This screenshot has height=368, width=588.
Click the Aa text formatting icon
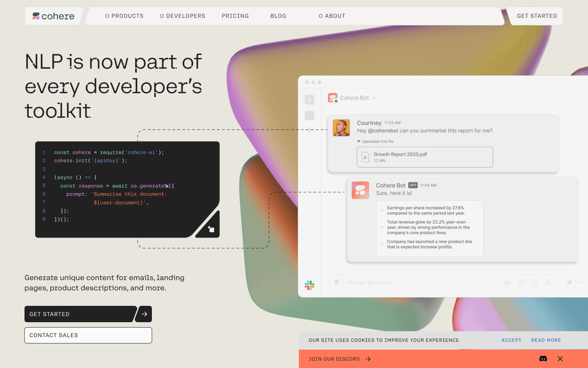click(x=507, y=283)
